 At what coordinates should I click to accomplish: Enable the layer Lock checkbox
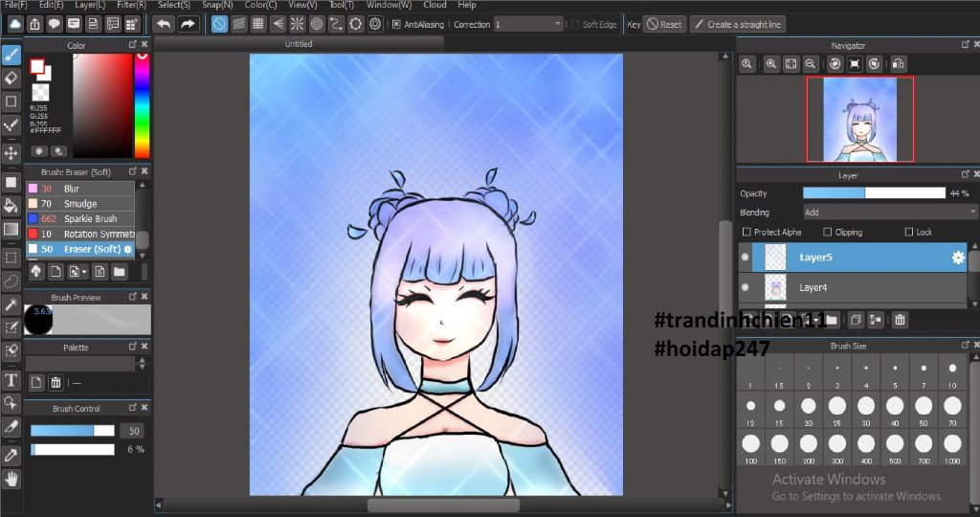coord(909,232)
